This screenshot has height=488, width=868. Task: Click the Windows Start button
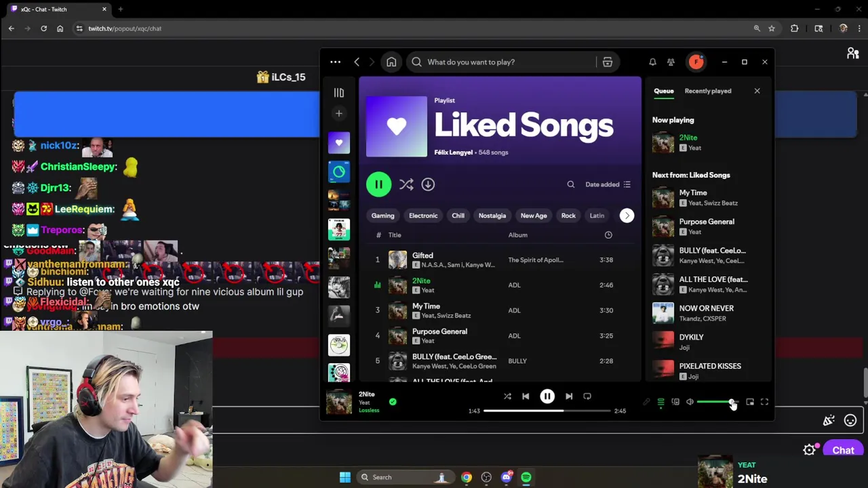coord(344,477)
